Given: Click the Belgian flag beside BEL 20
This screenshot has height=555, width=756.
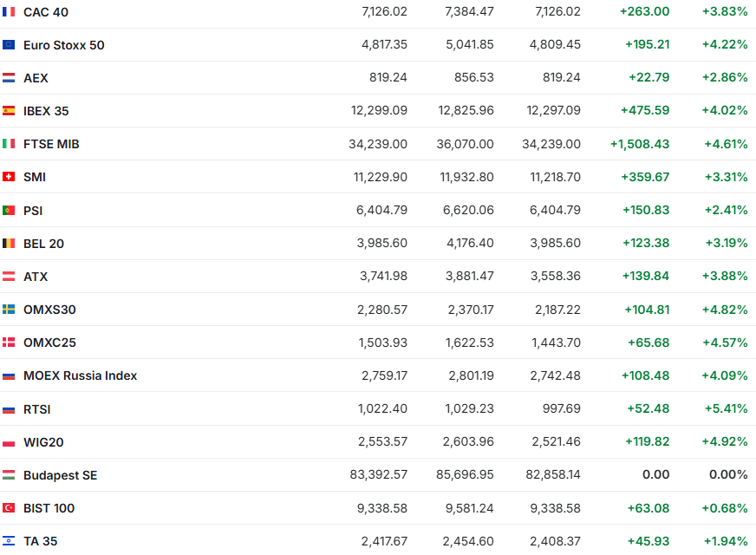Looking at the screenshot, I should click(x=9, y=244).
